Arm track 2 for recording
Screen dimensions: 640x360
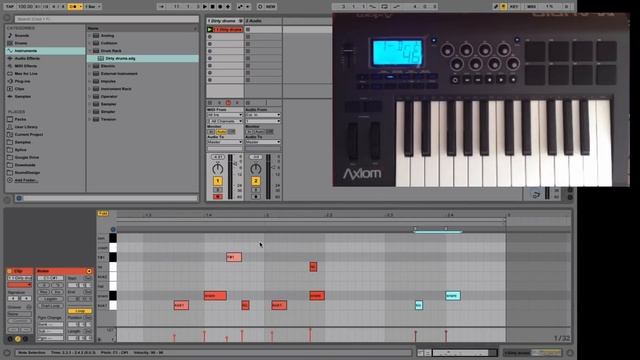coord(256,197)
